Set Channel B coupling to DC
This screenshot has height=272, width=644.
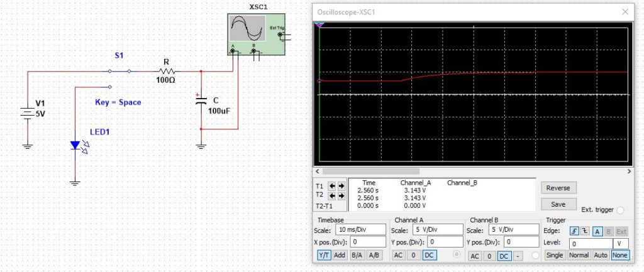[x=504, y=256]
